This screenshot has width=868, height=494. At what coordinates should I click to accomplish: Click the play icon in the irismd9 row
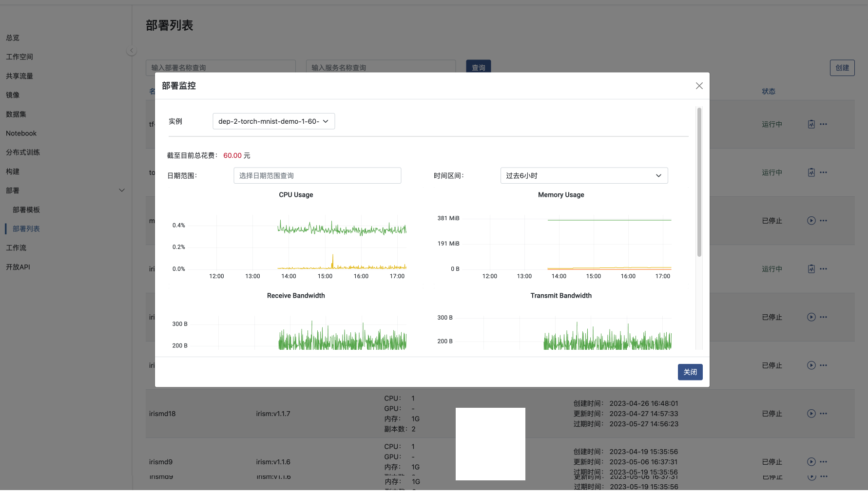811,462
